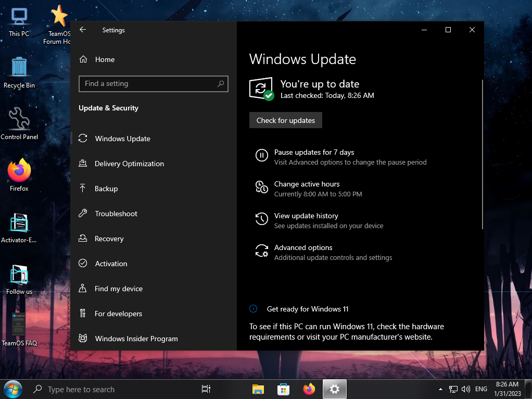This screenshot has width=532, height=399.
Task: Select TeamOS FAQ desktop file
Action: tap(19, 329)
